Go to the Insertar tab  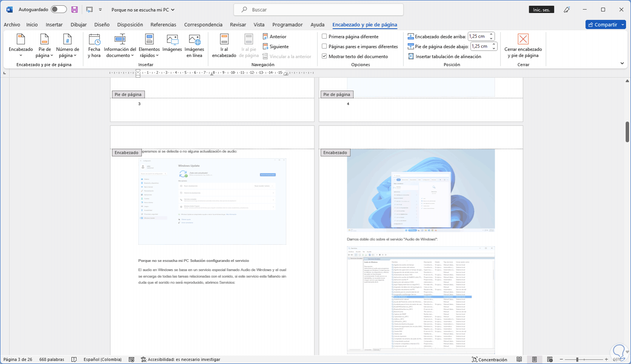pos(54,25)
